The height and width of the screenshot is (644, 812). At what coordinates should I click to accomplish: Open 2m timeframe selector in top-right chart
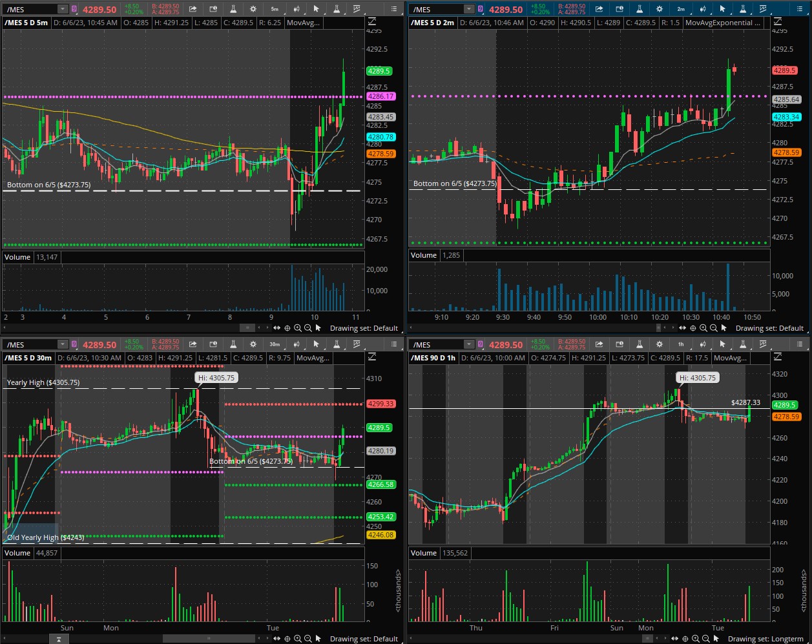point(681,9)
